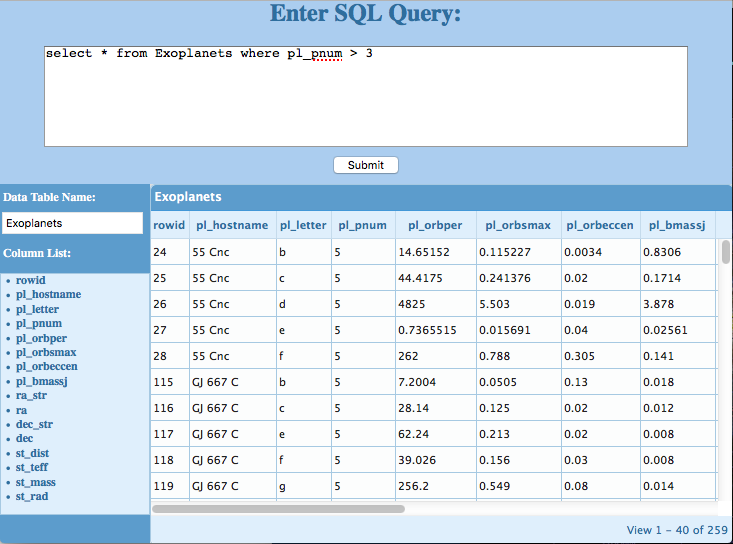
Task: Click the 28.14 orbital period cell
Action: coord(436,408)
